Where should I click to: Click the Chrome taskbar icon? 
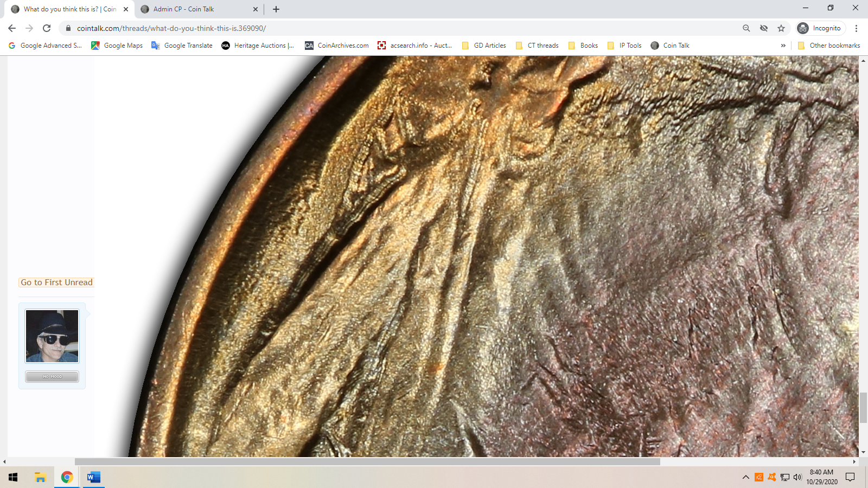pyautogui.click(x=67, y=477)
